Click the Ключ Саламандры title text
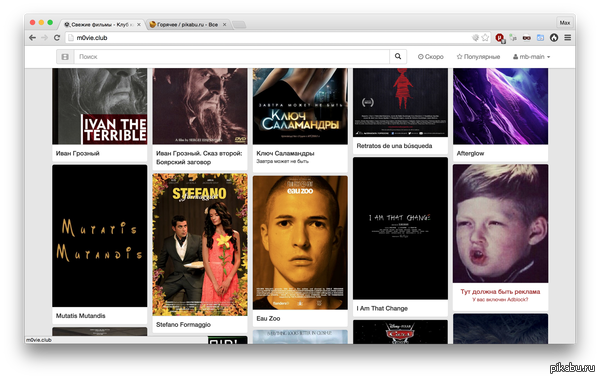Screen dimensions: 600x379 tap(285, 153)
